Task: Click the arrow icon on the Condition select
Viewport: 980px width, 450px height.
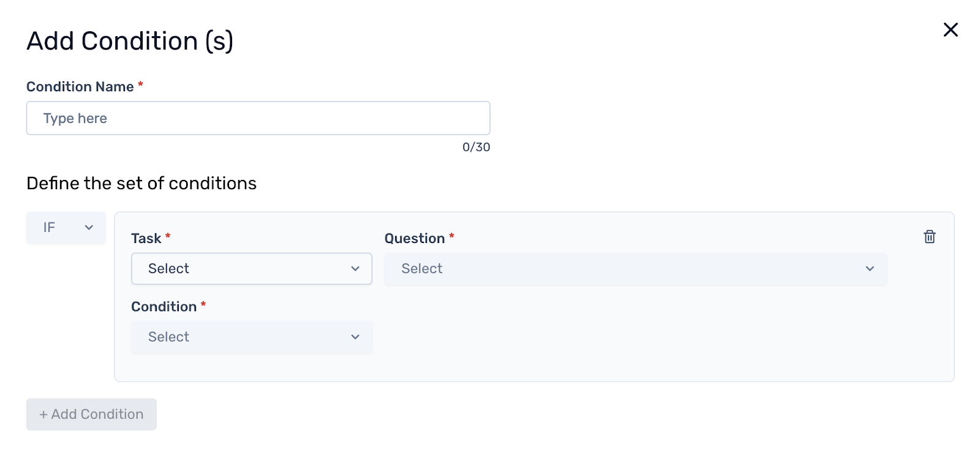Action: tap(356, 337)
